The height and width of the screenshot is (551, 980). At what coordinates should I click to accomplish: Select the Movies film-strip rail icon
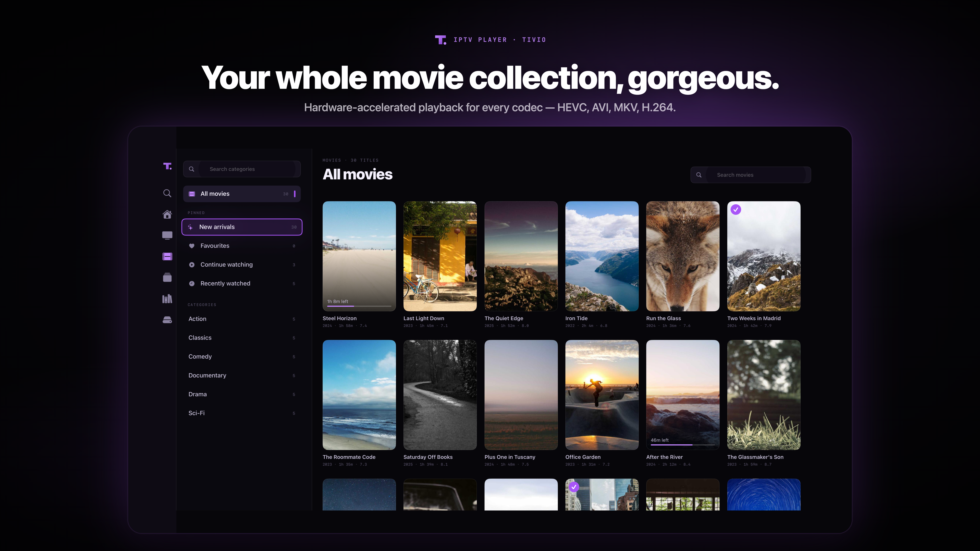167,257
